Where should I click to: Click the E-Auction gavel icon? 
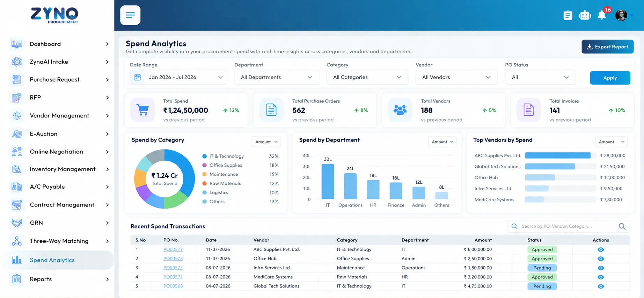tap(17, 134)
